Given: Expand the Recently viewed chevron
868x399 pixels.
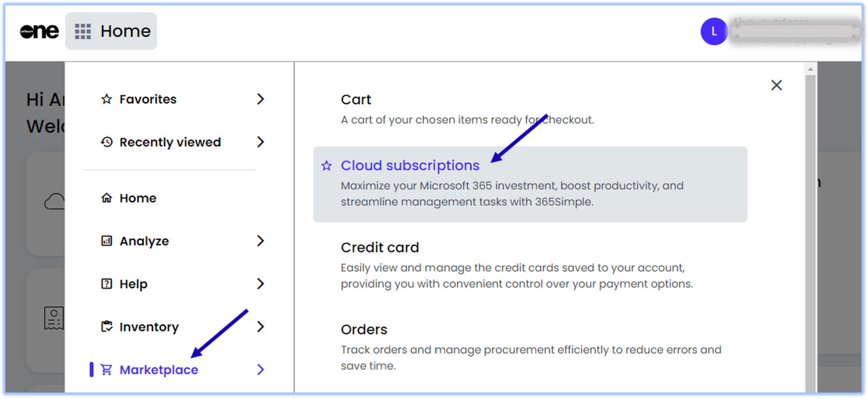Looking at the screenshot, I should coord(261,142).
